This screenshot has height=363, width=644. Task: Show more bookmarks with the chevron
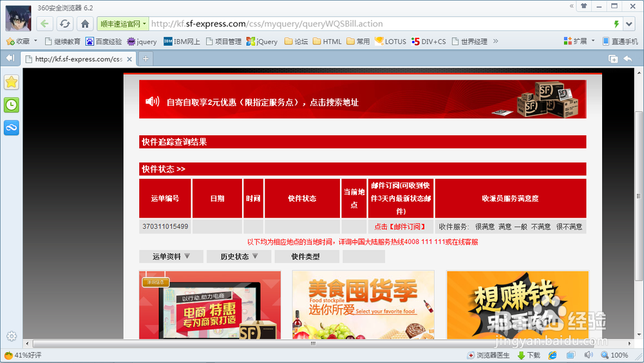tap(496, 41)
